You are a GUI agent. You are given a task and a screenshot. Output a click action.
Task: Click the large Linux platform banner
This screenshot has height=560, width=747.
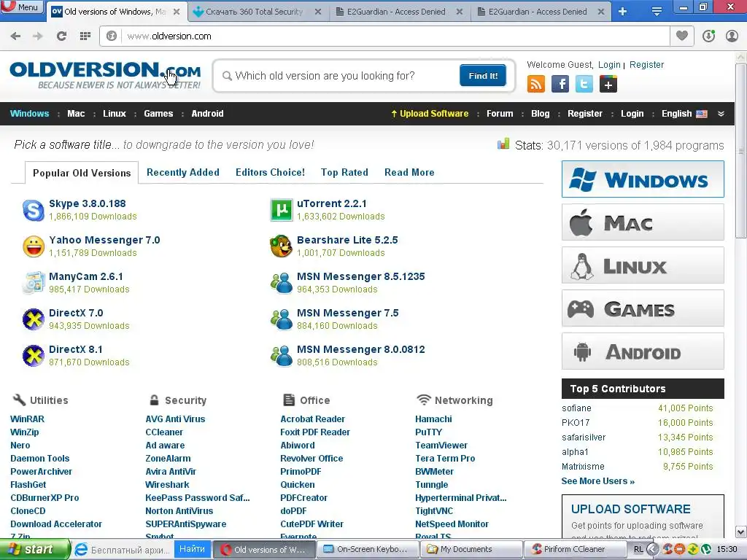pos(643,265)
